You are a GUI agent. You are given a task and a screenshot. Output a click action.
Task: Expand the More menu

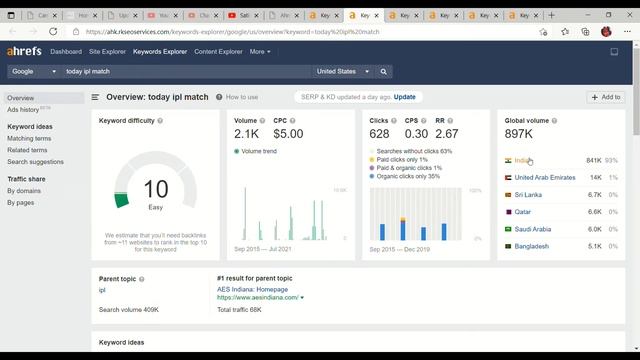click(260, 52)
